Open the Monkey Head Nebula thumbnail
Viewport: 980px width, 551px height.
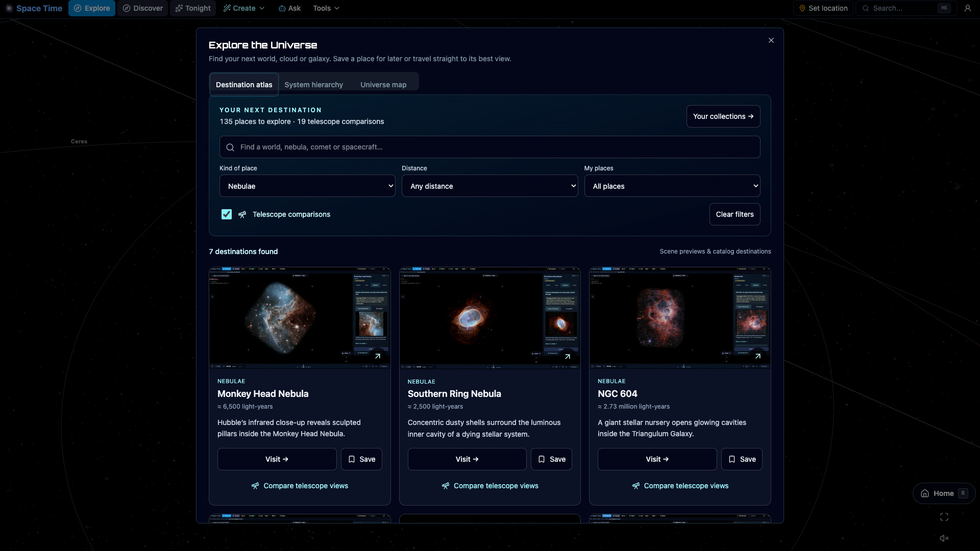(300, 318)
